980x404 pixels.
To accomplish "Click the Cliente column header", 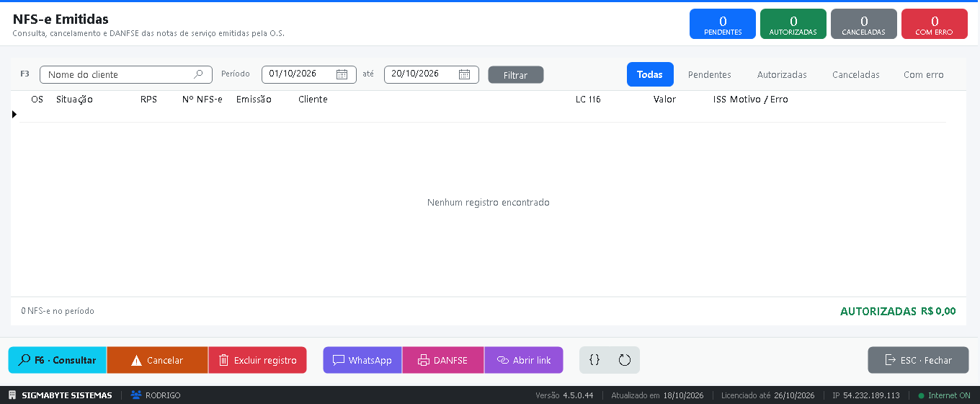I will click(x=313, y=100).
